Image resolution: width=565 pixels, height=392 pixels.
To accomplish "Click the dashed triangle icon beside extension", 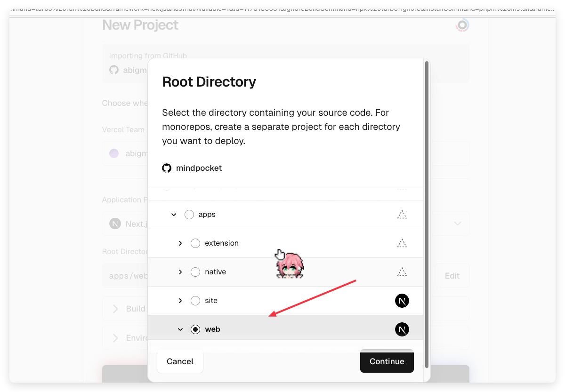I will (402, 243).
